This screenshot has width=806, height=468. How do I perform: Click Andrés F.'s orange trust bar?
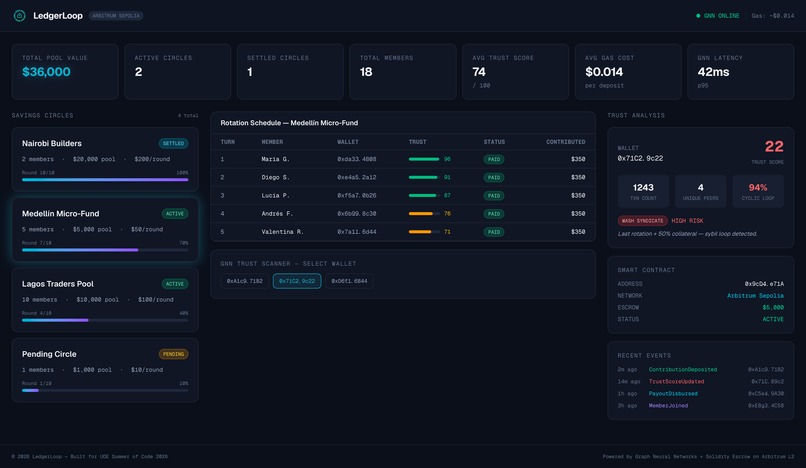tap(424, 213)
